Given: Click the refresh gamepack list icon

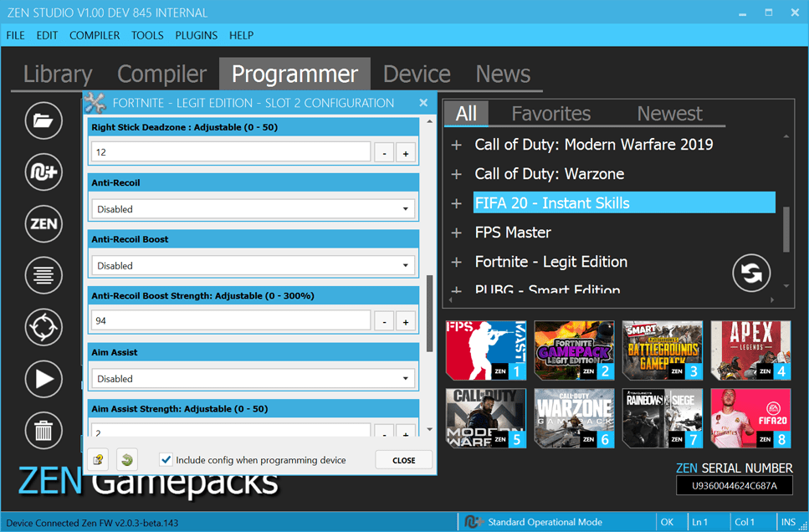Looking at the screenshot, I should [x=751, y=273].
